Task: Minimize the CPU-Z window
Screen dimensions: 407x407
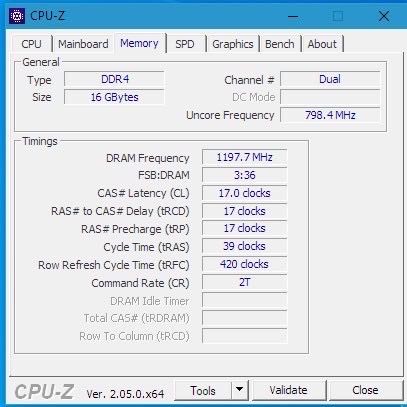Action: click(293, 16)
